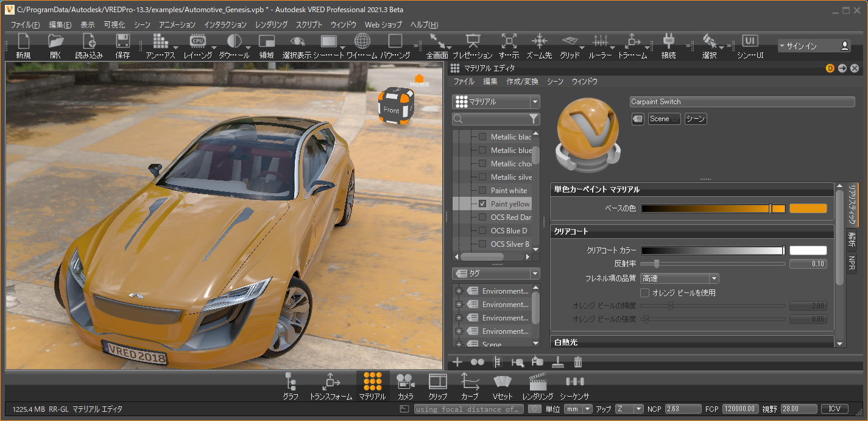Open the カーブ curve editor icon
This screenshot has width=868, height=421.
pyautogui.click(x=469, y=382)
